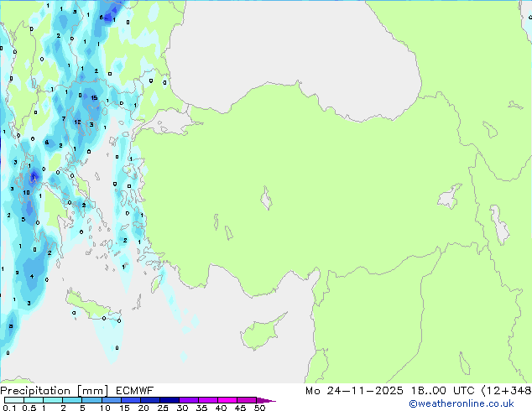Click the above-50 arrow tip of legend
This screenshot has width=532, height=411.
click(266, 400)
